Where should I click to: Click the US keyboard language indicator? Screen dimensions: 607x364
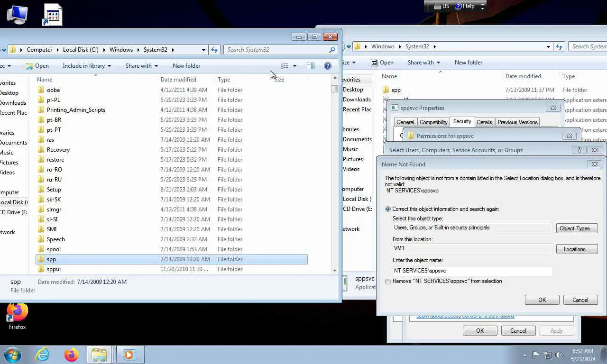441,6
